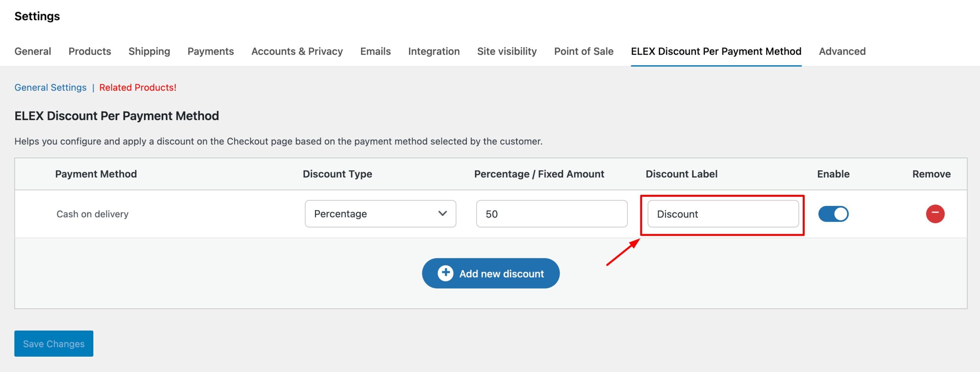The height and width of the screenshot is (372, 980).
Task: Switch to the Emails tab
Action: point(376,51)
